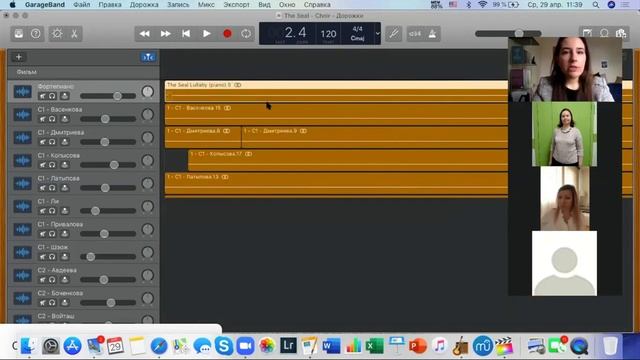Open Skype from the Dock

[x=224, y=346]
